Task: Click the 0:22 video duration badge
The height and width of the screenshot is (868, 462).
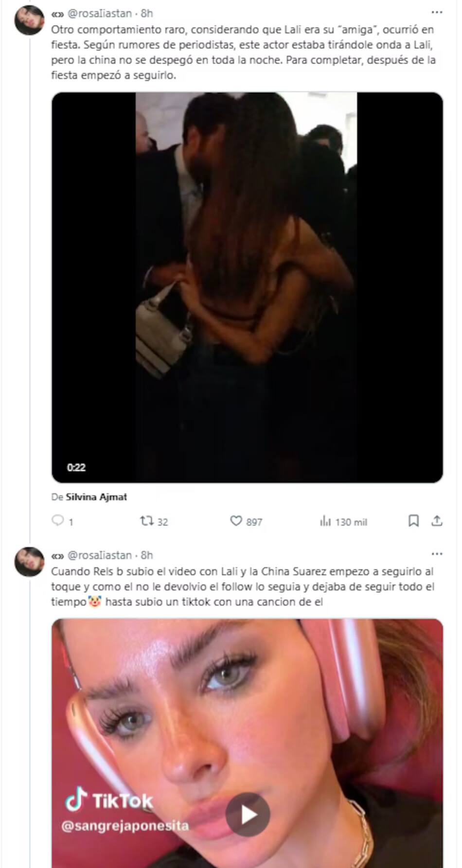Action: click(x=76, y=467)
